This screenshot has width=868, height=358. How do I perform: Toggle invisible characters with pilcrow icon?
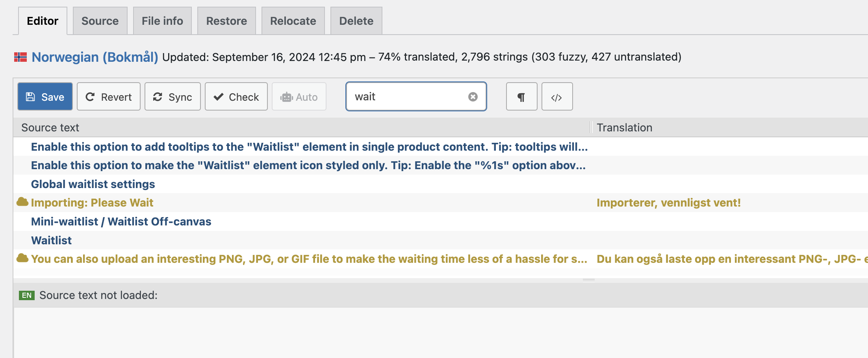(x=521, y=96)
